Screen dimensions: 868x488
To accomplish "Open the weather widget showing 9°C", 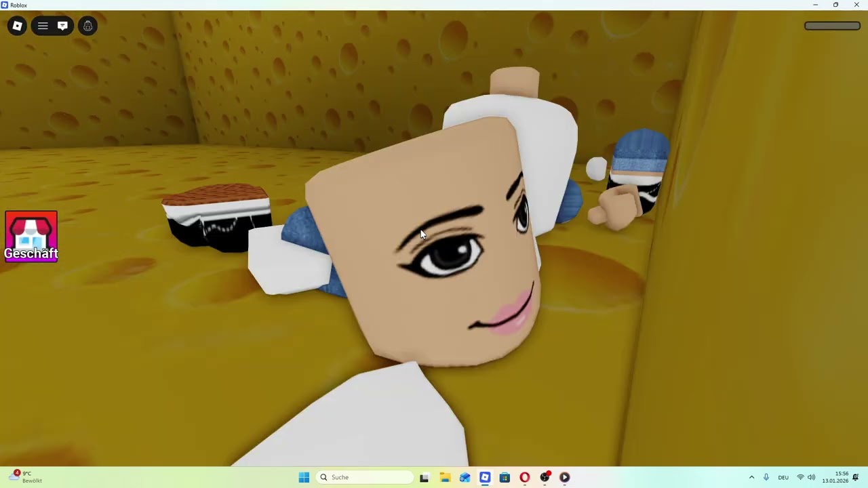I will (26, 476).
